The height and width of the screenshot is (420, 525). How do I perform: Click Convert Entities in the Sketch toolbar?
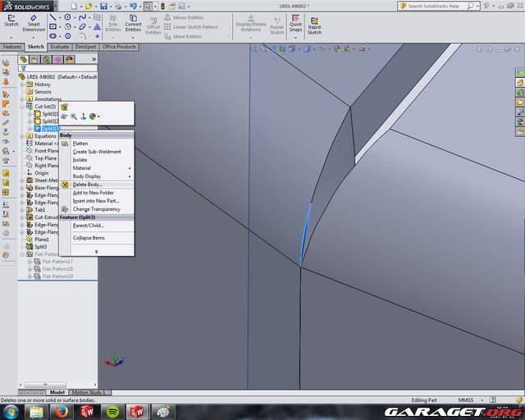coord(133,22)
